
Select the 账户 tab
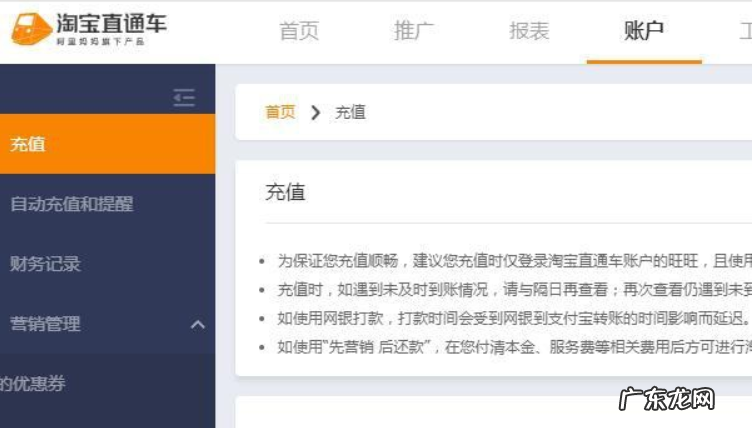pos(644,31)
